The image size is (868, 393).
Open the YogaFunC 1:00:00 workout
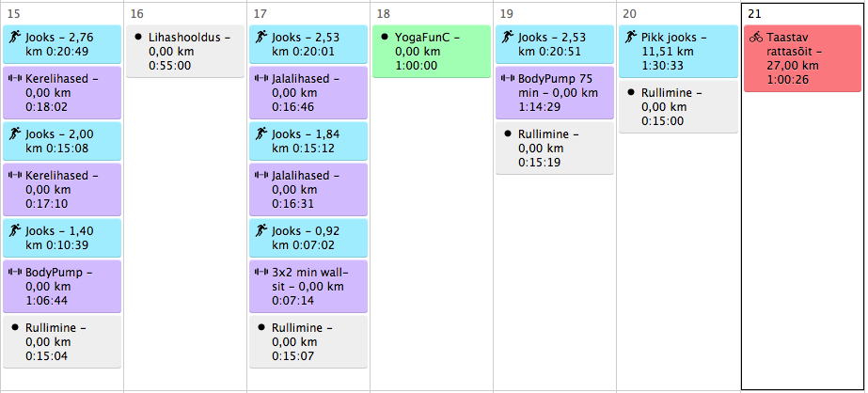click(432, 52)
